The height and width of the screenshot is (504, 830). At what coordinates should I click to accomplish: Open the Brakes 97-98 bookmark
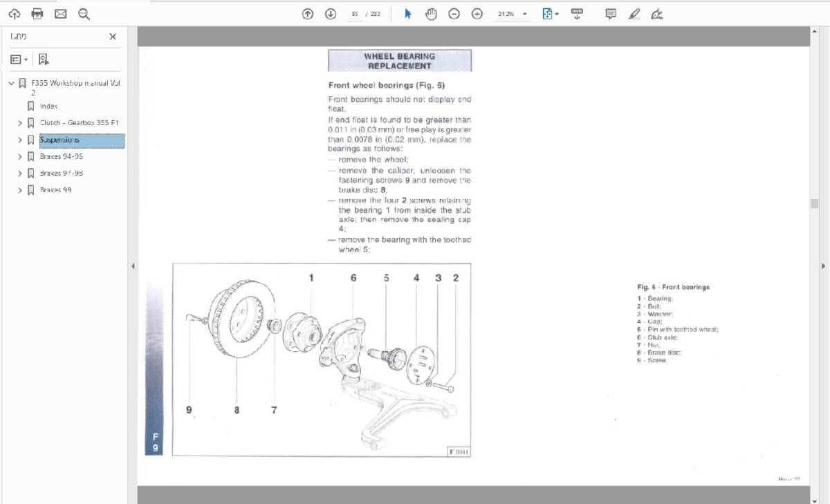[x=61, y=174]
